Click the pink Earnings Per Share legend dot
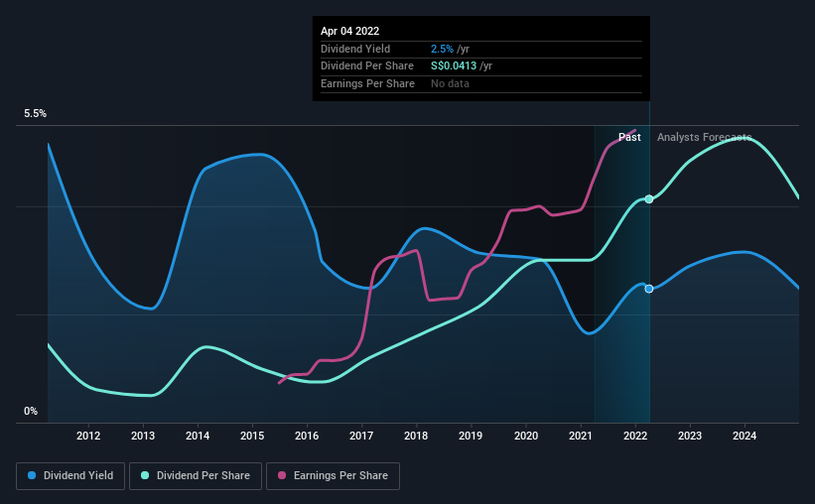 [x=282, y=475]
